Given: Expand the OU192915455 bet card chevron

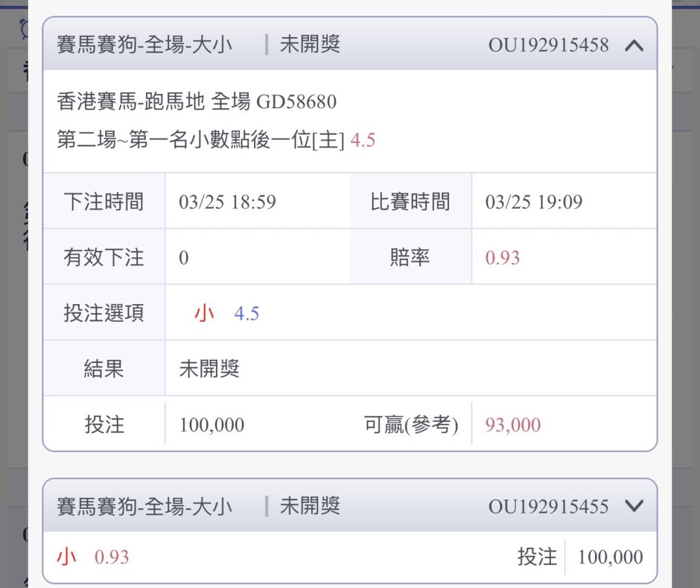Looking at the screenshot, I should pyautogui.click(x=634, y=506).
